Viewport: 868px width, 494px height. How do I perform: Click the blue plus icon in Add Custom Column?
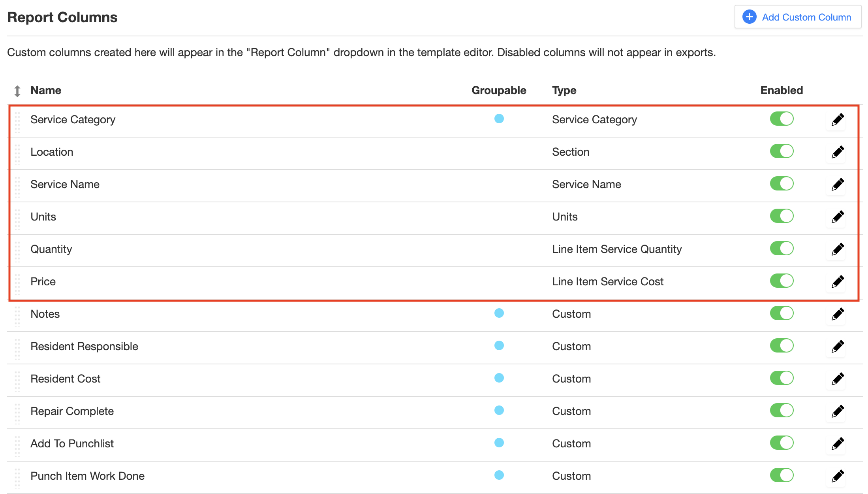749,17
